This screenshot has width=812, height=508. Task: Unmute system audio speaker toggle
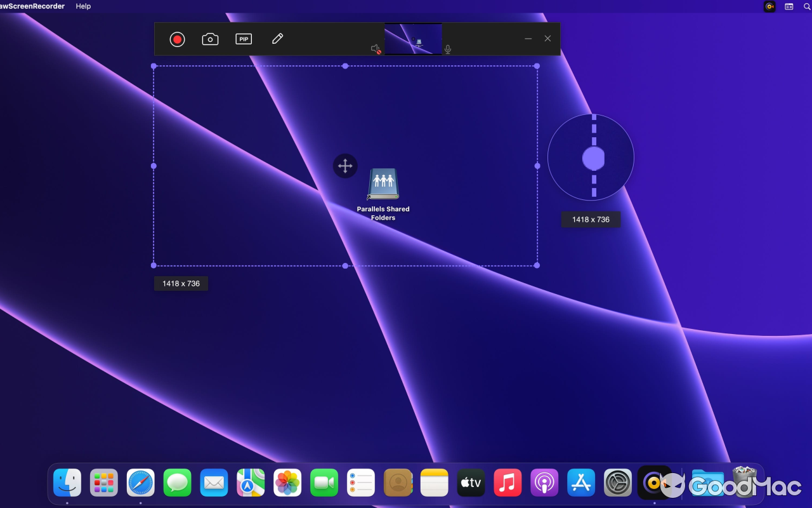click(x=375, y=48)
